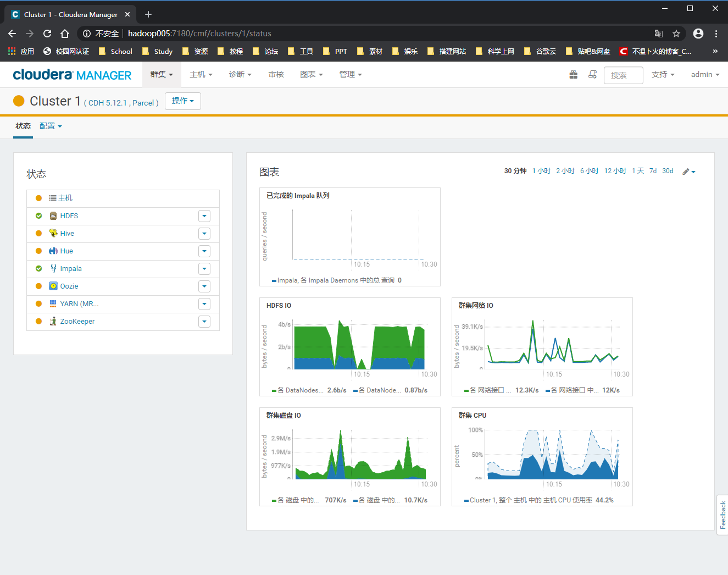
Task: Click the HDFS service icon
Action: point(53,215)
